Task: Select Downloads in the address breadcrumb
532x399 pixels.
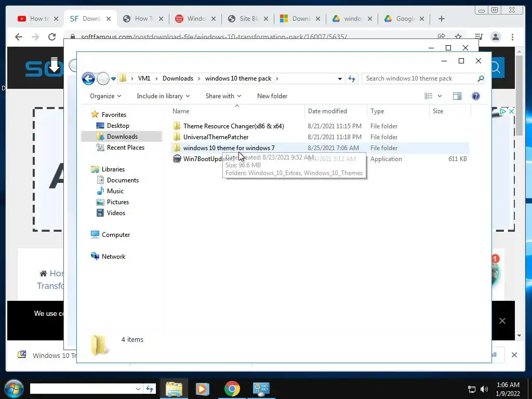Action: (178, 78)
